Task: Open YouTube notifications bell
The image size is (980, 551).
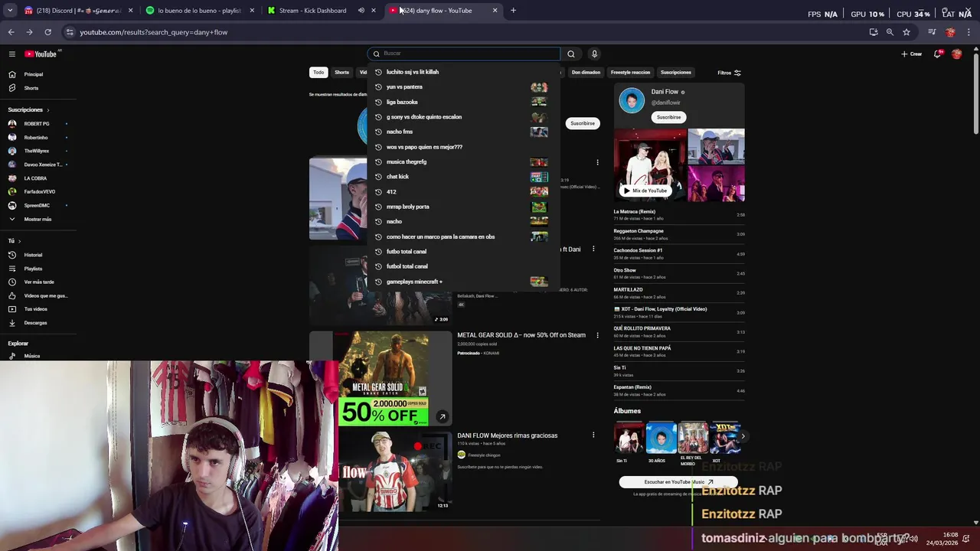Action: click(x=937, y=54)
